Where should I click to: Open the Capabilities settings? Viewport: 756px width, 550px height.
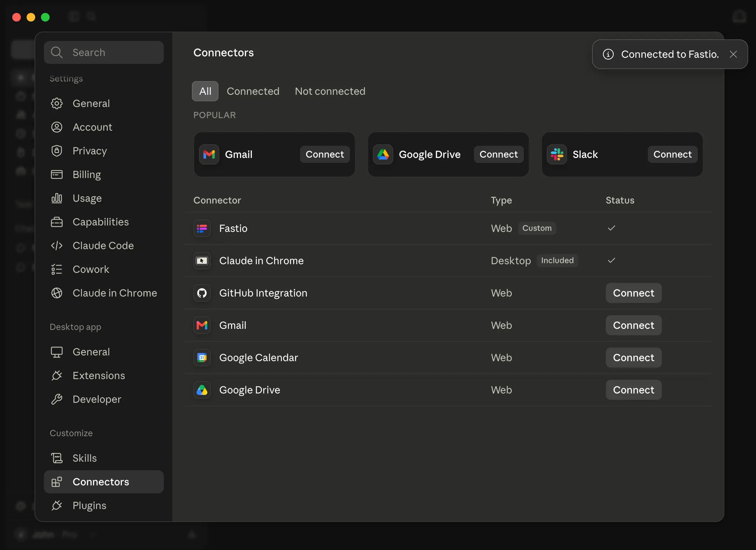(103, 222)
